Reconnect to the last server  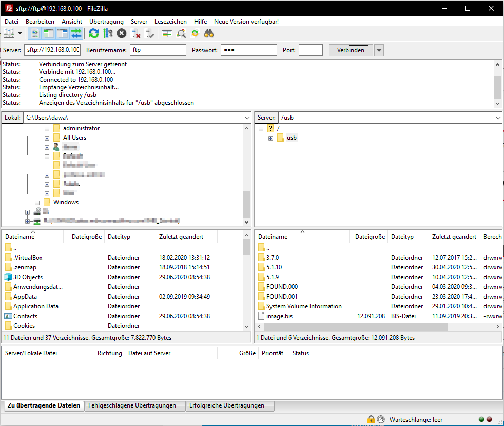(x=149, y=33)
